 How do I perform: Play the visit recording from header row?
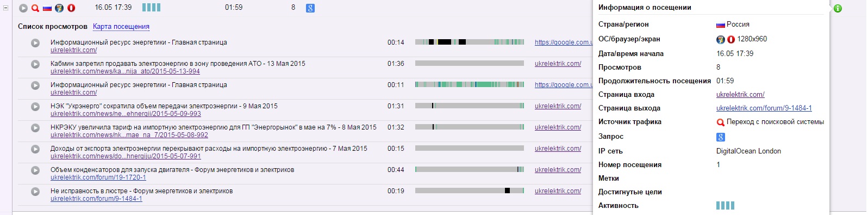pyautogui.click(x=23, y=8)
